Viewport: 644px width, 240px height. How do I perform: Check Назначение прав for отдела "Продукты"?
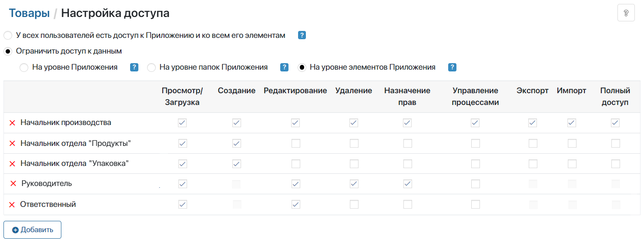click(408, 143)
